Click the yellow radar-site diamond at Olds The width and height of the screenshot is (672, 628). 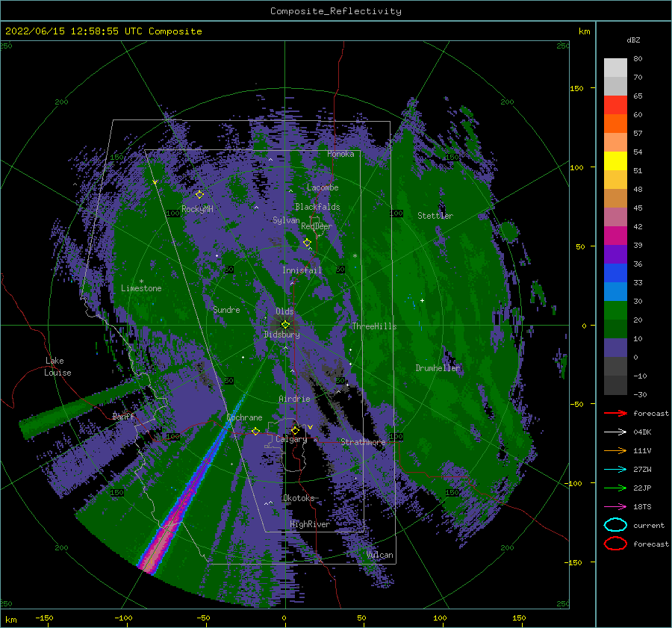(285, 325)
